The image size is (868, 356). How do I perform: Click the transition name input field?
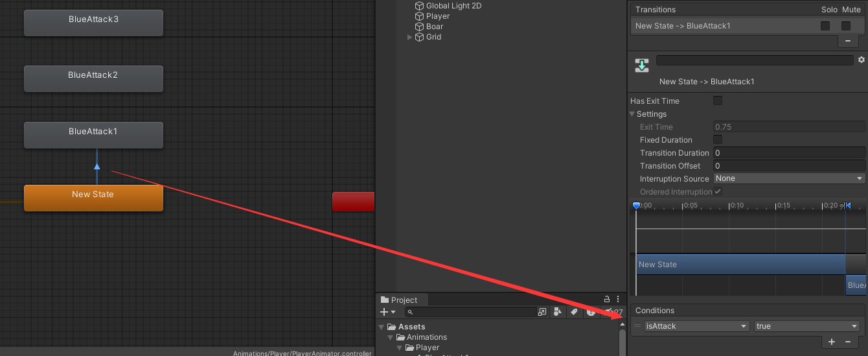pyautogui.click(x=755, y=60)
